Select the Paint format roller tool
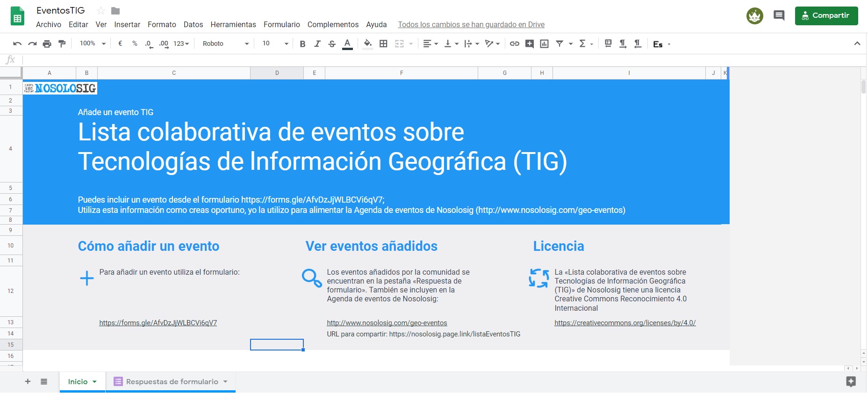This screenshot has width=868, height=394. 62,44
